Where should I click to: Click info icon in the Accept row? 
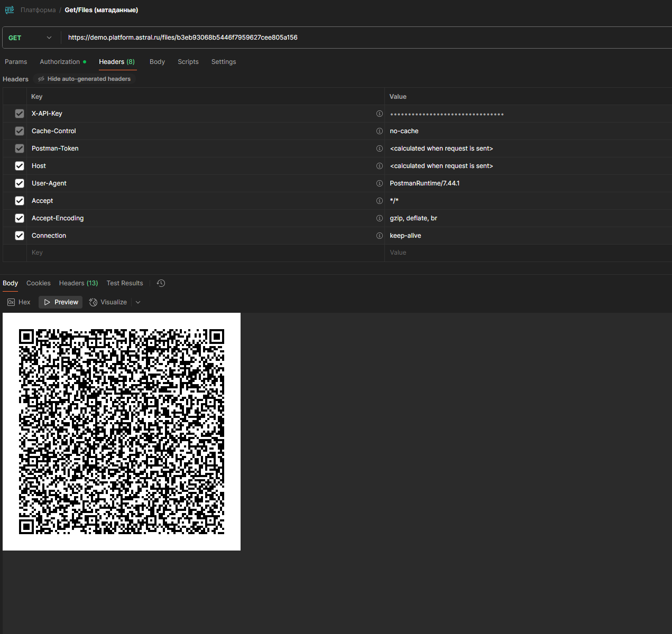[x=379, y=201]
